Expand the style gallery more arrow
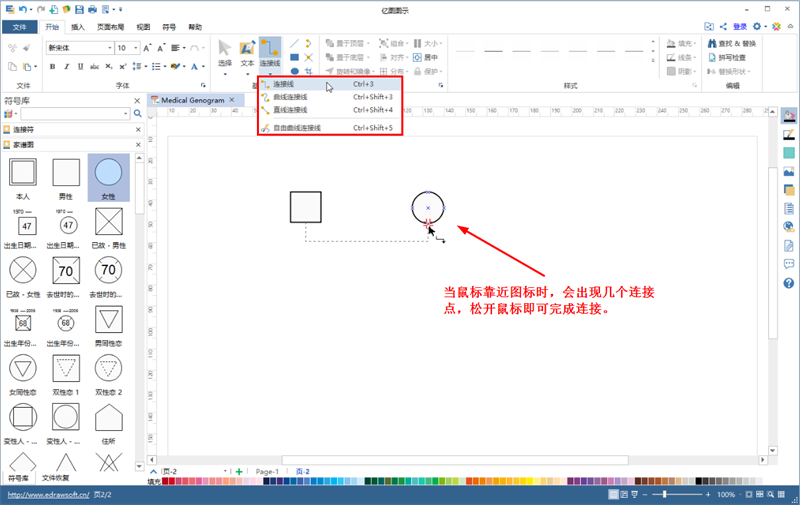This screenshot has height=505, width=800. click(653, 60)
